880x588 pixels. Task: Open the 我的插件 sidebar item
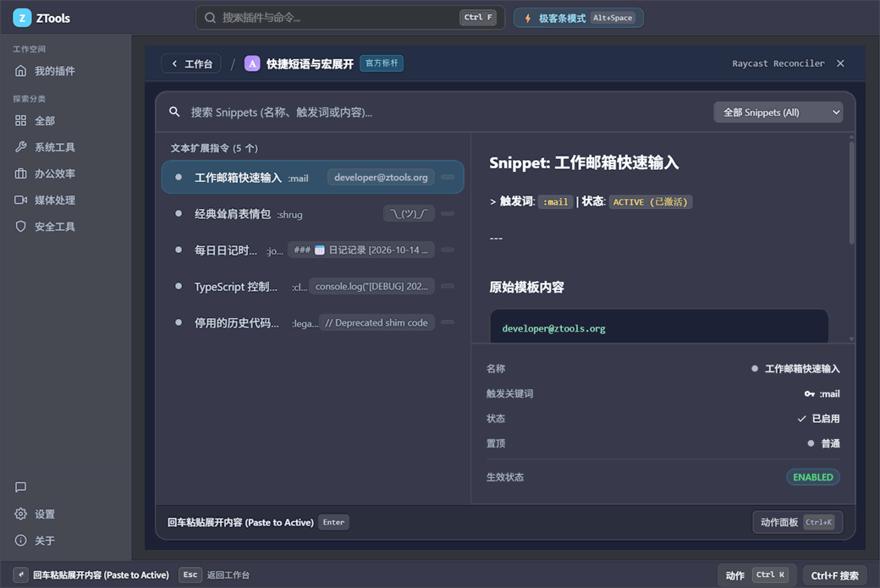coord(66,71)
